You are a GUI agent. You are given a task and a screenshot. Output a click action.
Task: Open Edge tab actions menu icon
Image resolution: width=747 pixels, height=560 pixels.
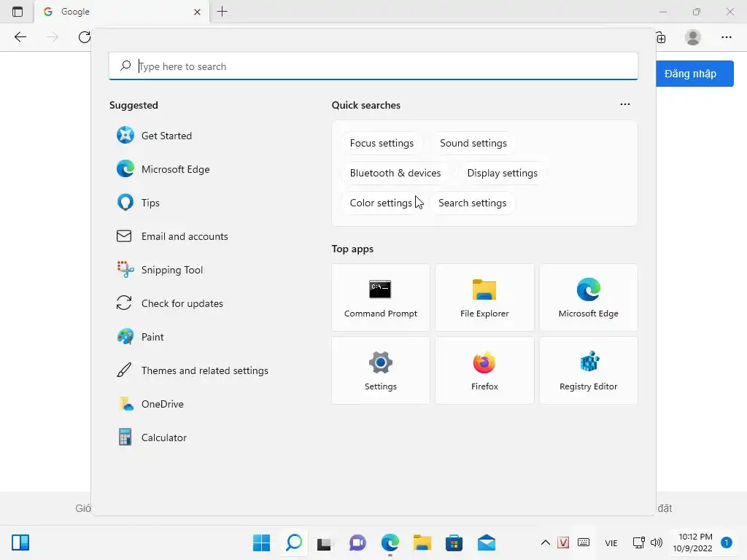pyautogui.click(x=18, y=12)
